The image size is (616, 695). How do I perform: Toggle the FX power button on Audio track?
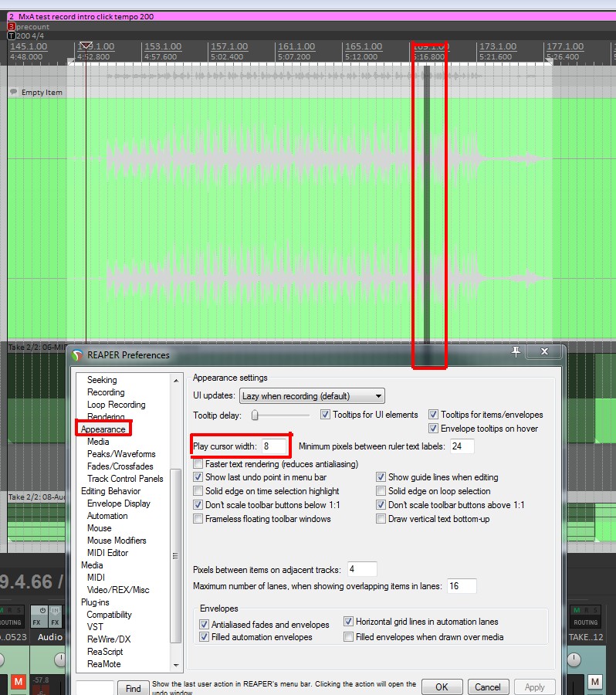[39, 615]
